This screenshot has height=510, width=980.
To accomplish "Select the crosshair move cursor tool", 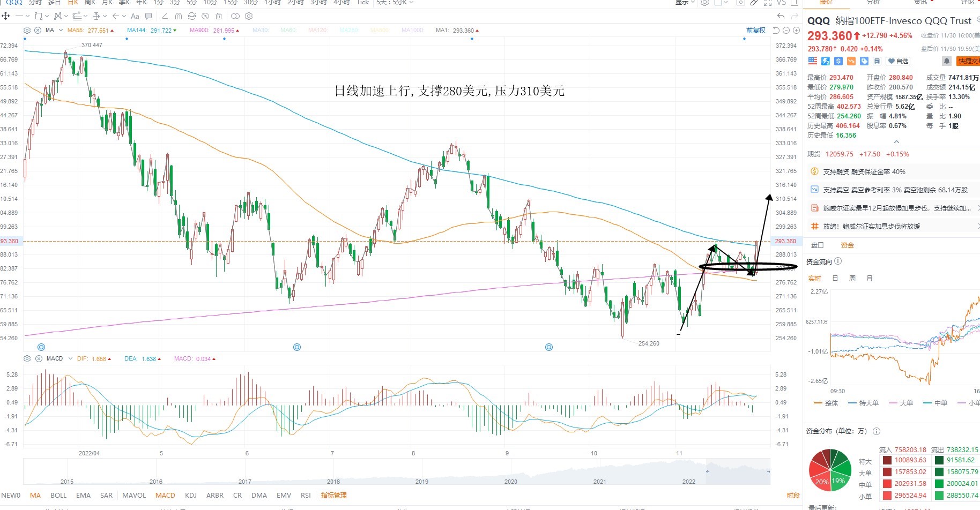I will [x=5, y=16].
